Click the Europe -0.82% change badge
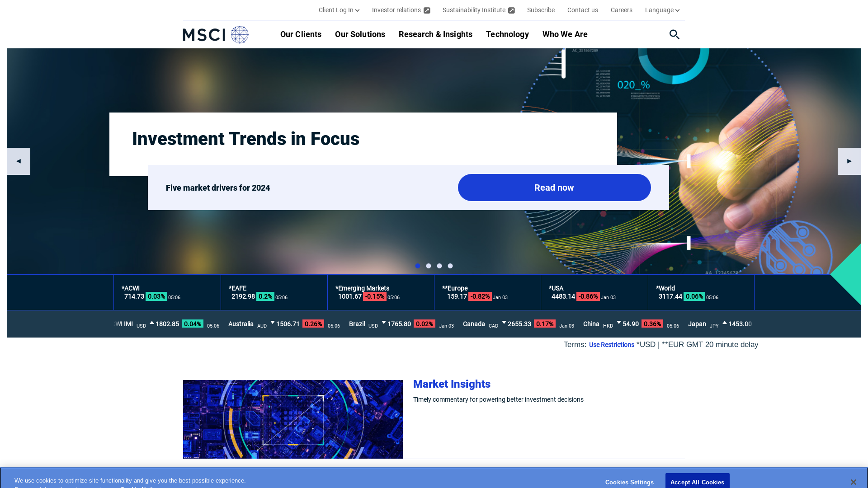This screenshot has height=488, width=868. (x=480, y=296)
